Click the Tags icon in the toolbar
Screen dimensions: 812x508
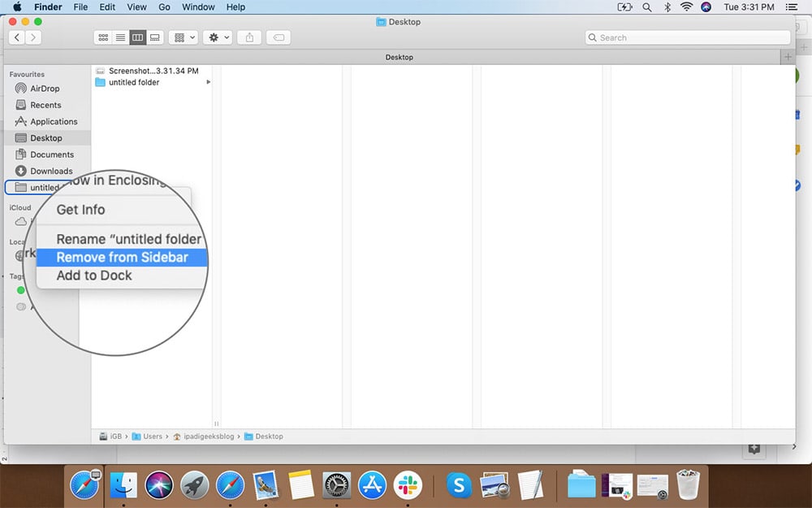[x=278, y=37]
